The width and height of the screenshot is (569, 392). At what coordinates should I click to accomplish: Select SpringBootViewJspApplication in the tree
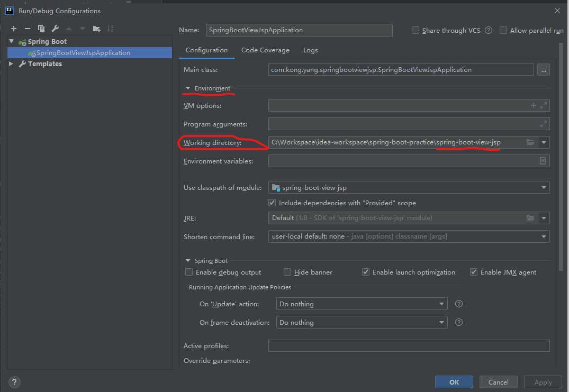click(89, 52)
